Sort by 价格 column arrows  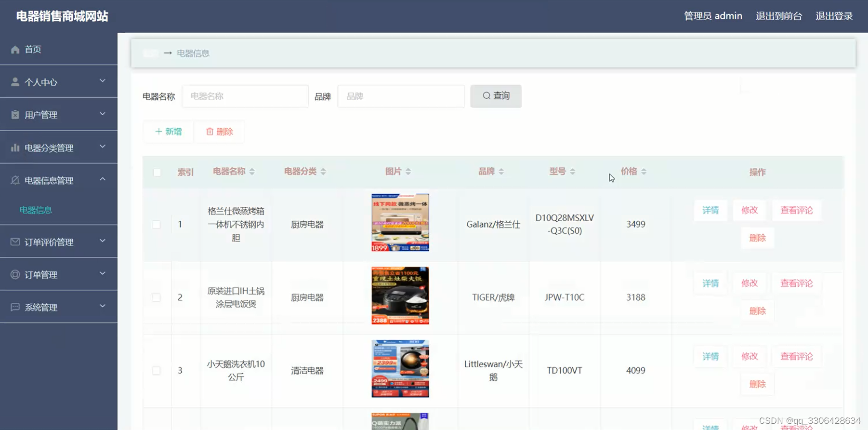tap(644, 172)
